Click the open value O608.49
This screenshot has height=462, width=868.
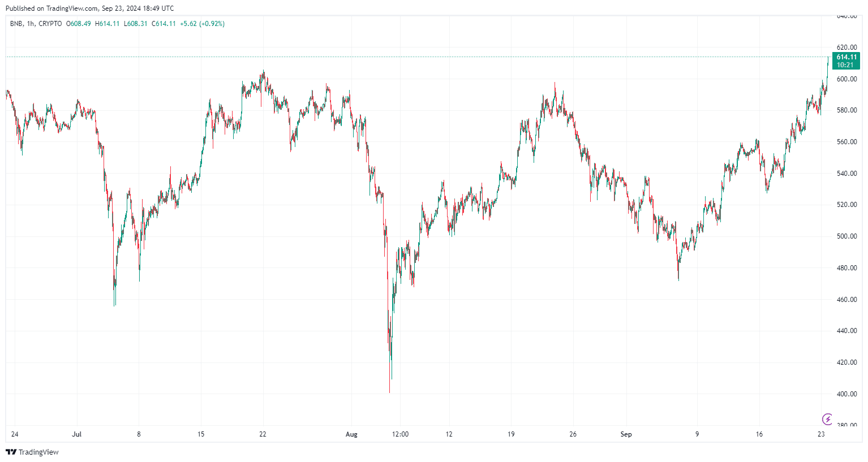coord(79,24)
